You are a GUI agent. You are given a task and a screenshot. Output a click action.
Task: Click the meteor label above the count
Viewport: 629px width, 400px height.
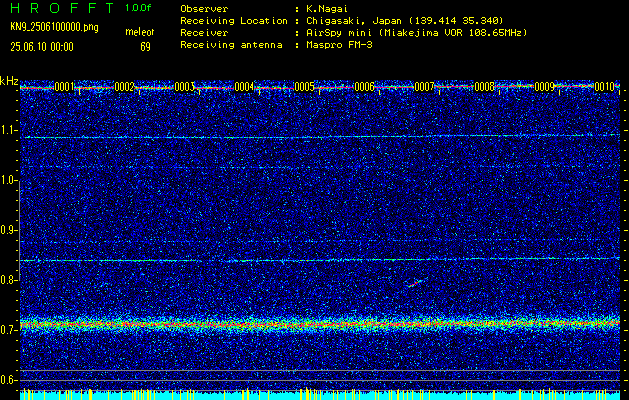(140, 32)
